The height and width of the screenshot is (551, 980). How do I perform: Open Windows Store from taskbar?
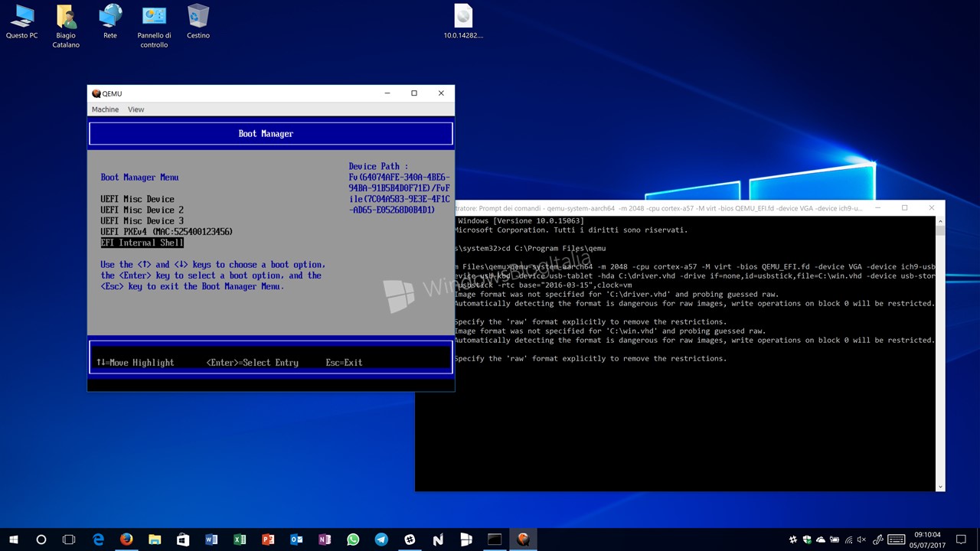click(x=183, y=540)
